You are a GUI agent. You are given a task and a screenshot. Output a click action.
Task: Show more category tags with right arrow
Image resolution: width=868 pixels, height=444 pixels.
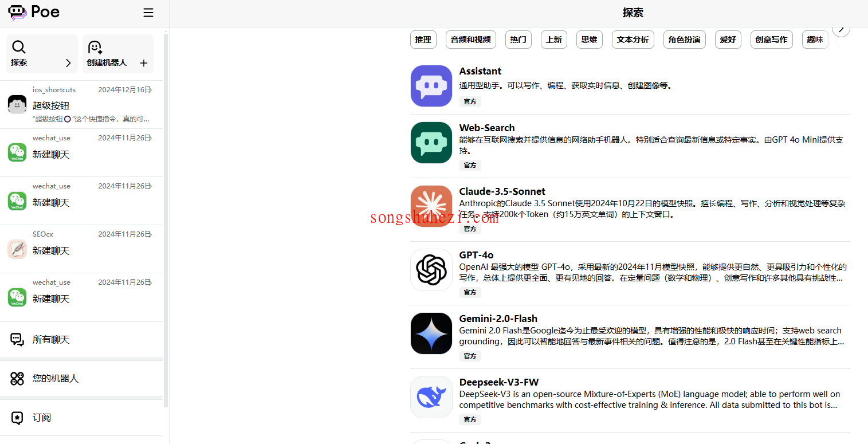click(x=841, y=29)
